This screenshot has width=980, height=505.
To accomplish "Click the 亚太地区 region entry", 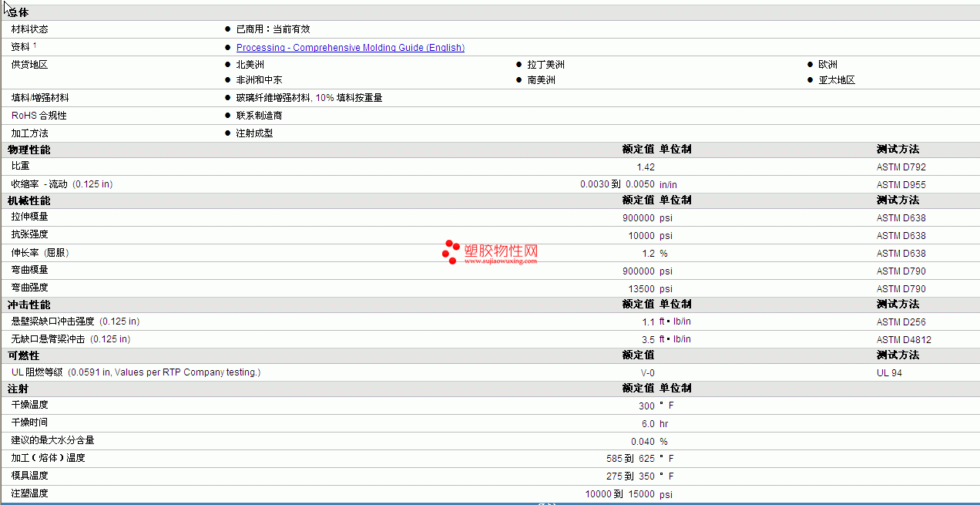I will point(837,80).
